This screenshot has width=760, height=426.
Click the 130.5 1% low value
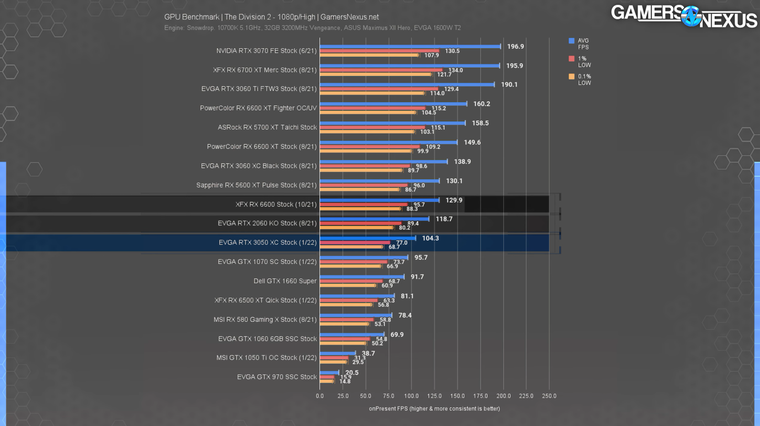(x=452, y=51)
